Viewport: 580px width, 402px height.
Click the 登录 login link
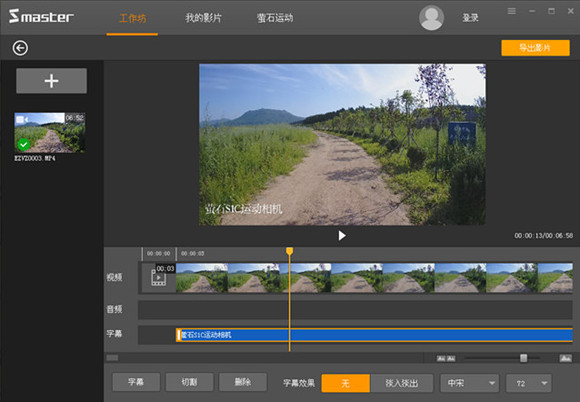click(x=470, y=18)
